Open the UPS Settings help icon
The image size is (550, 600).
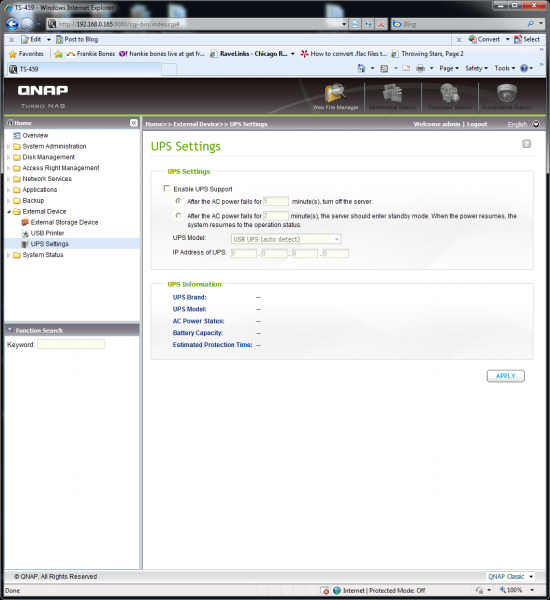pyautogui.click(x=526, y=144)
